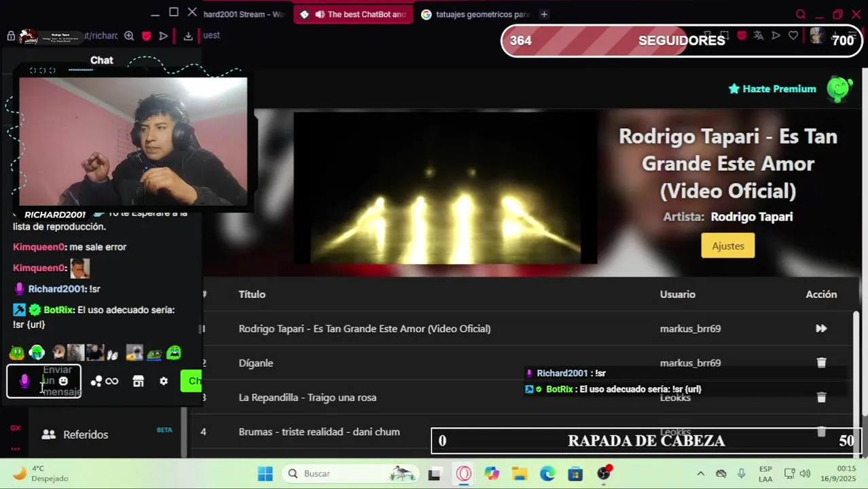This screenshot has height=489, width=868.
Task: Click the RAPADA DE CABEZA goal bar
Action: (x=647, y=441)
